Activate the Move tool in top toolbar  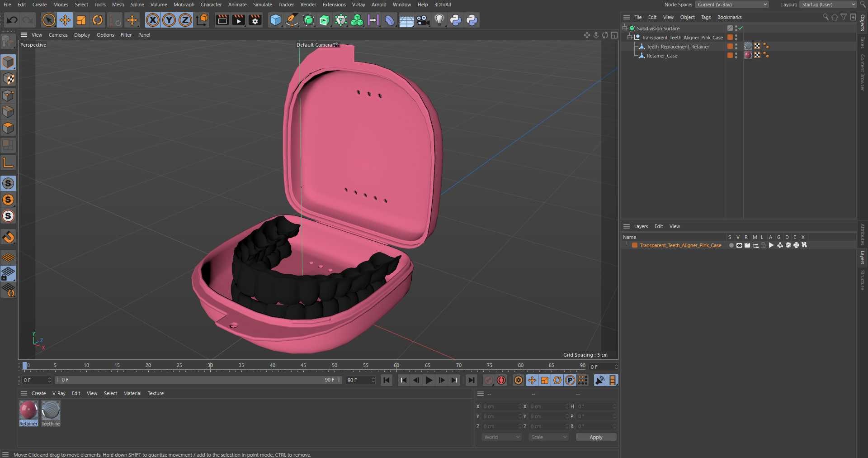[x=65, y=20]
